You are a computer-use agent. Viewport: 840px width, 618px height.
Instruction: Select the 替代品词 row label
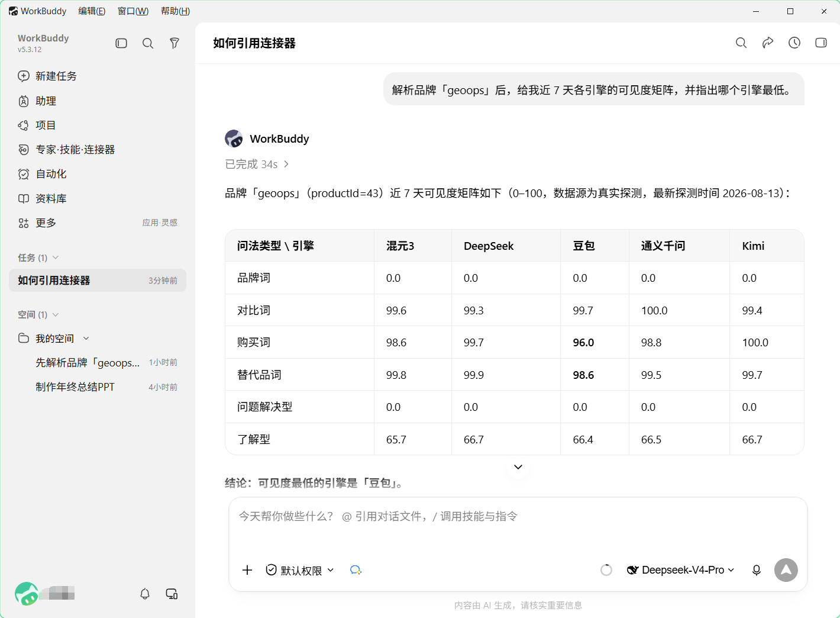[259, 375]
